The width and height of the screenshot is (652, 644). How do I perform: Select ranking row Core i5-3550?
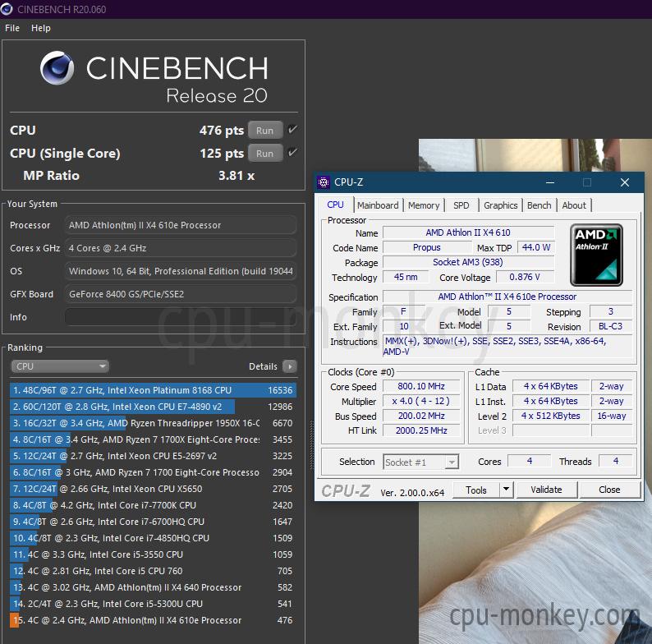[x=153, y=554]
